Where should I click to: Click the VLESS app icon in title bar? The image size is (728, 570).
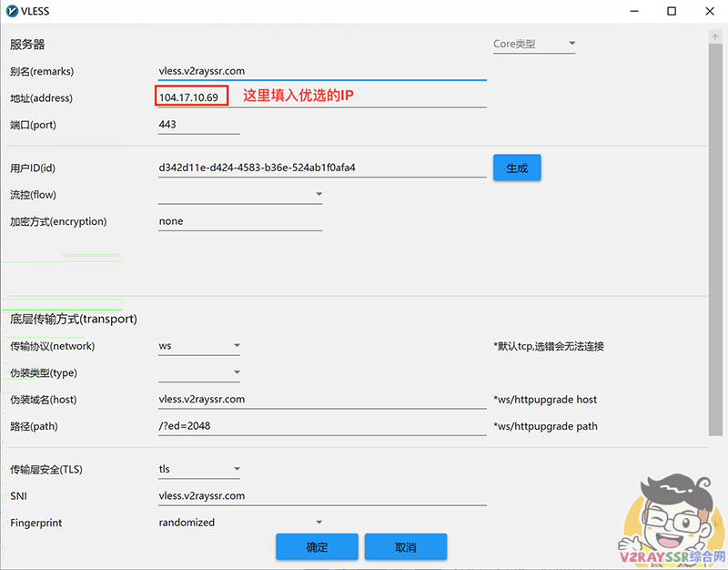pos(11,12)
